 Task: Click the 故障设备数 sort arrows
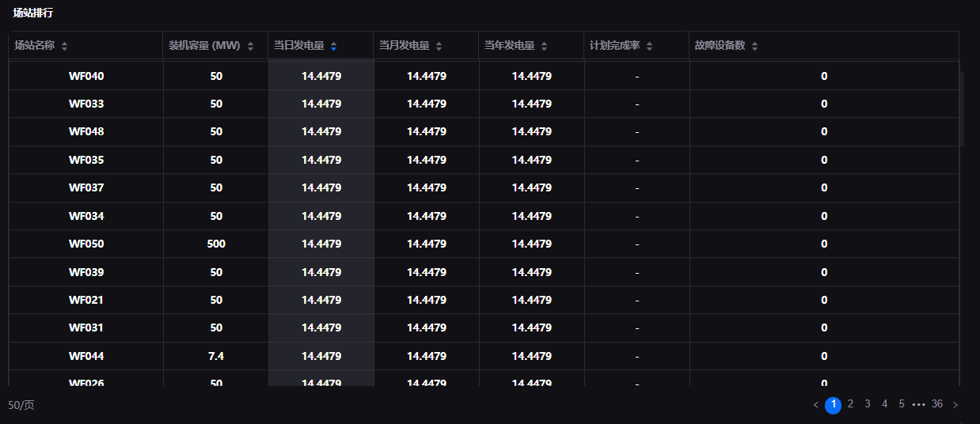(754, 46)
